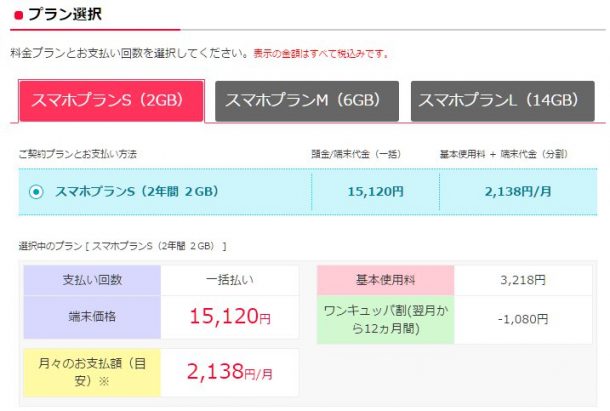
Task: Click the 一括払い payment value
Action: [x=229, y=280]
